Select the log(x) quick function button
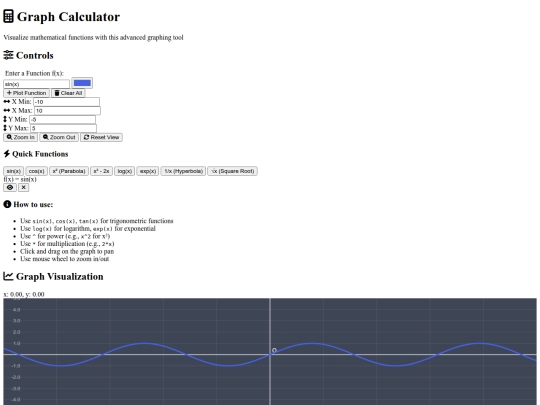The width and height of the screenshot is (540, 405). click(124, 171)
